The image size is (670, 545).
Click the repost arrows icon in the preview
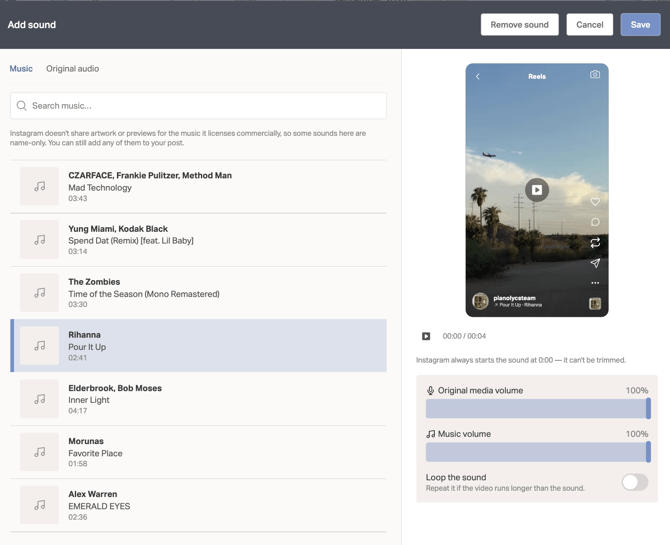pos(595,243)
